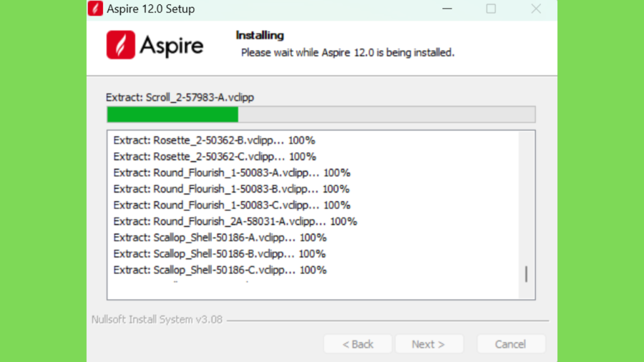The image size is (644, 362).
Task: Click the Round_Flourish_2A-58031-A.vclipp log entry
Action: point(235,222)
